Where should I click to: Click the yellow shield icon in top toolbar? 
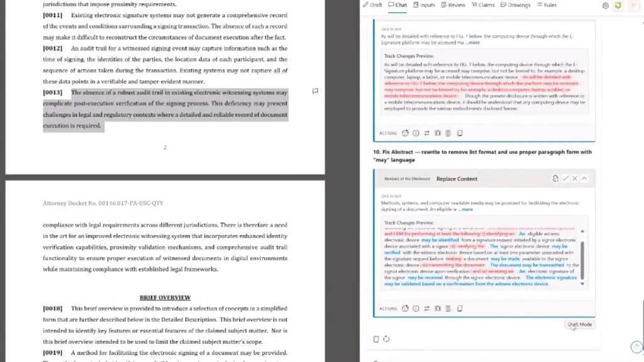pos(618,5)
